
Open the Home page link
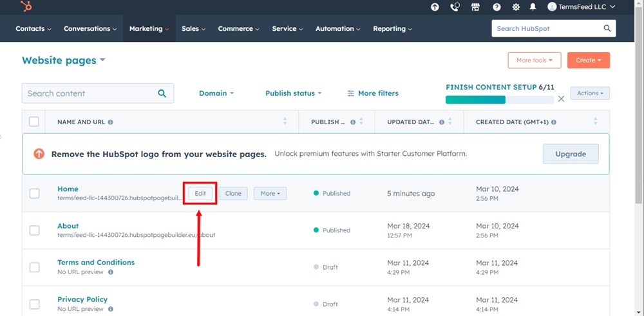tap(68, 189)
